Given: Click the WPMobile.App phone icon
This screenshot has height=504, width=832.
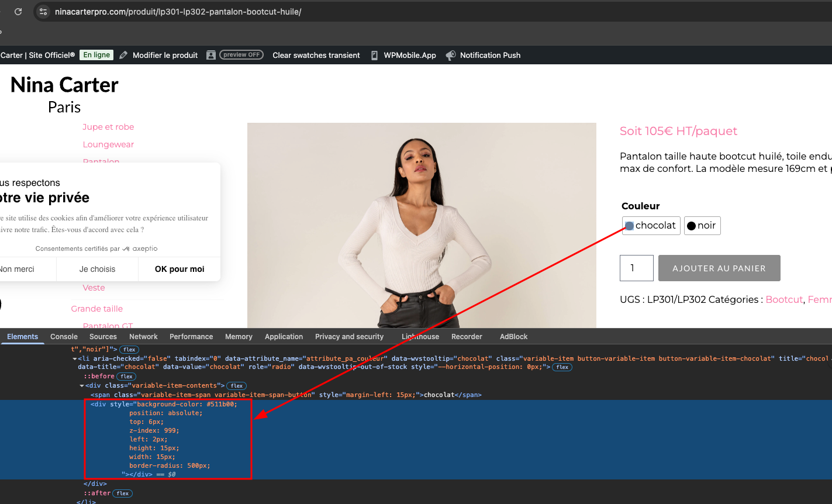Looking at the screenshot, I should coord(374,55).
